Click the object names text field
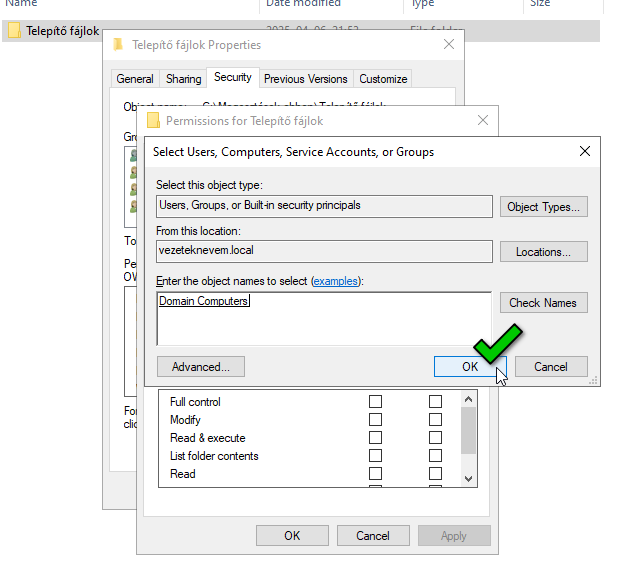636x565 pixels. point(324,318)
